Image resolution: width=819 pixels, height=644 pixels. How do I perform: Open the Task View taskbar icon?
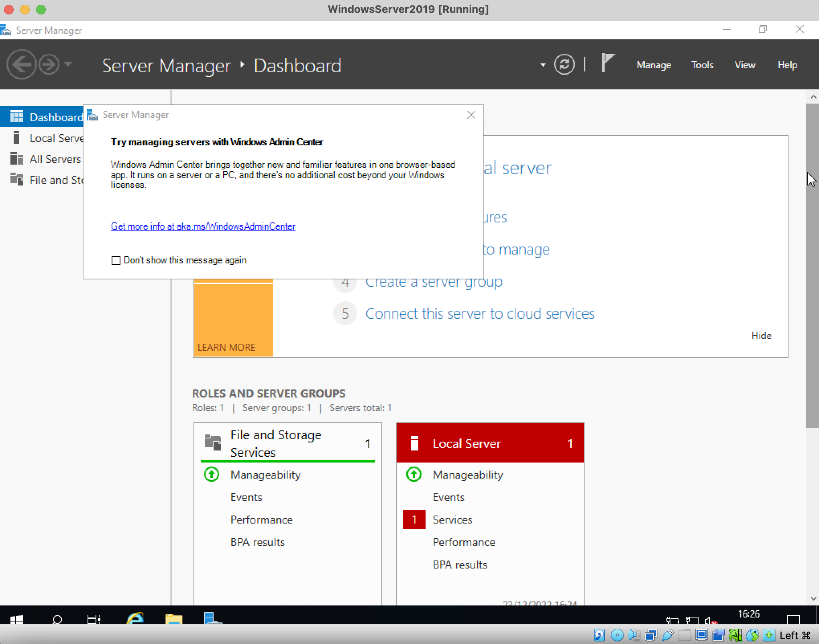point(94,620)
